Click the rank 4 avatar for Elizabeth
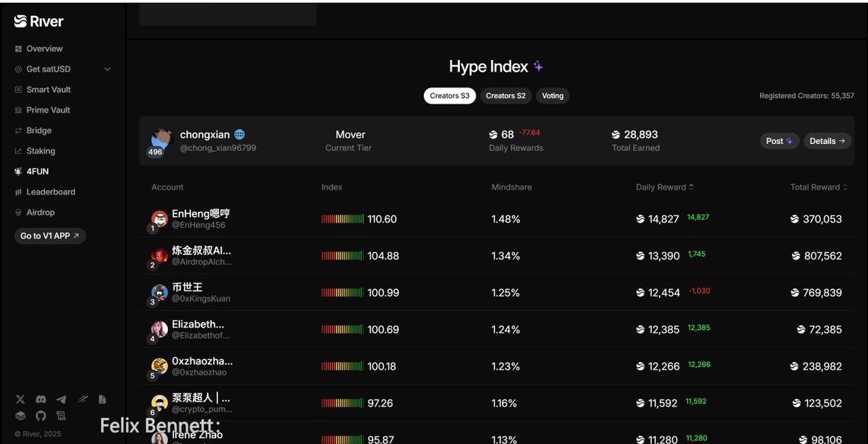The width and height of the screenshot is (868, 444). pos(159,330)
